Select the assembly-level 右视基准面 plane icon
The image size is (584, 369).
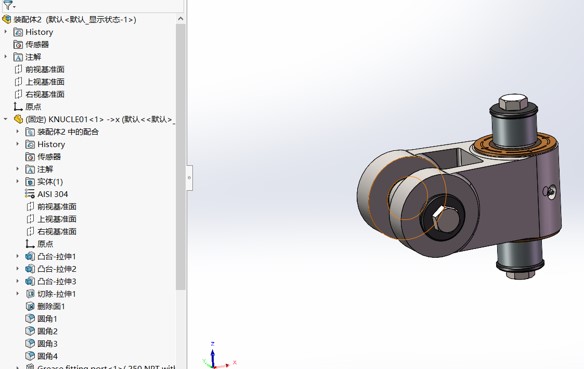coord(18,94)
